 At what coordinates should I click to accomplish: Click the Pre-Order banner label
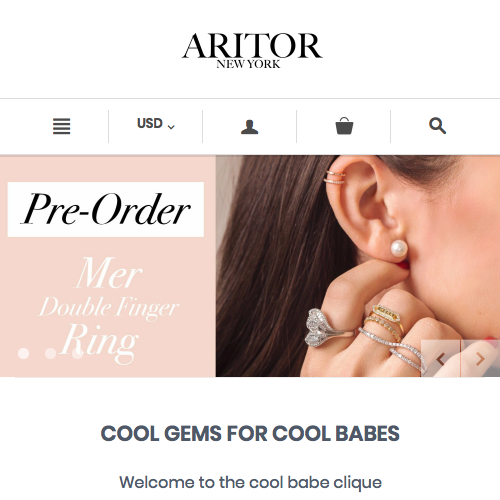click(106, 209)
